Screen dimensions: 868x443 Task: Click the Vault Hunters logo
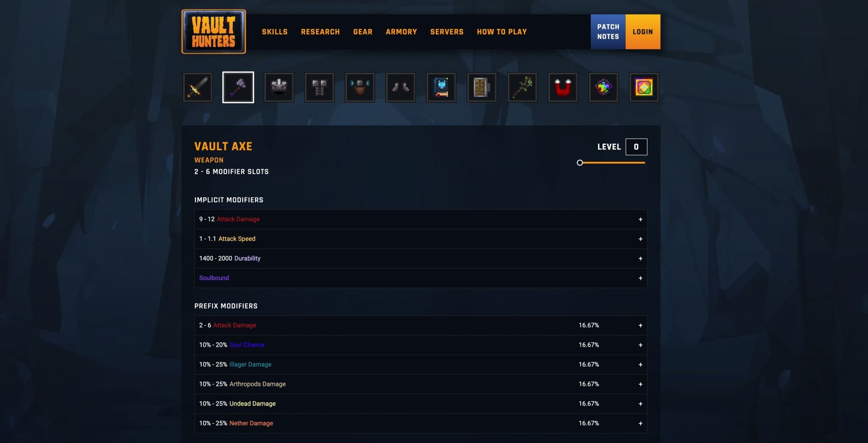tap(214, 32)
